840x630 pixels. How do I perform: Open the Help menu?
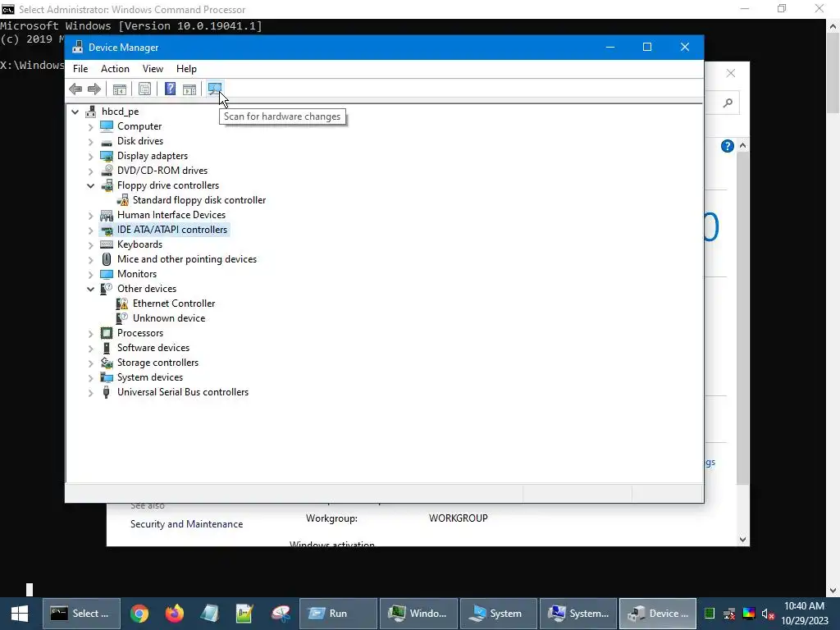(186, 69)
